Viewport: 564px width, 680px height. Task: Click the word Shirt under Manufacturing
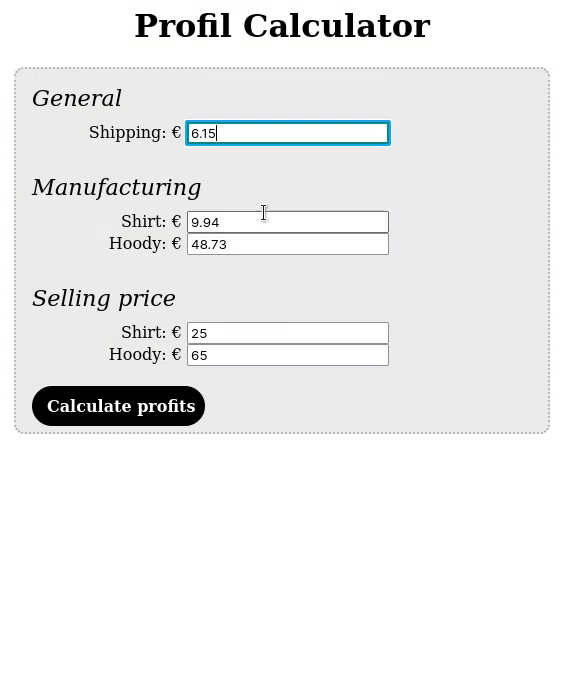tap(143, 221)
